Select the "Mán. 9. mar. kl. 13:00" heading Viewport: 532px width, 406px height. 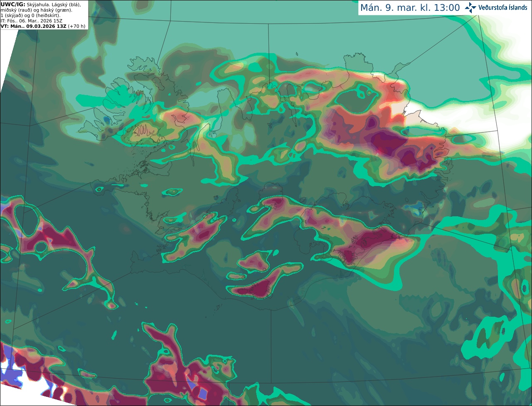coord(410,7)
